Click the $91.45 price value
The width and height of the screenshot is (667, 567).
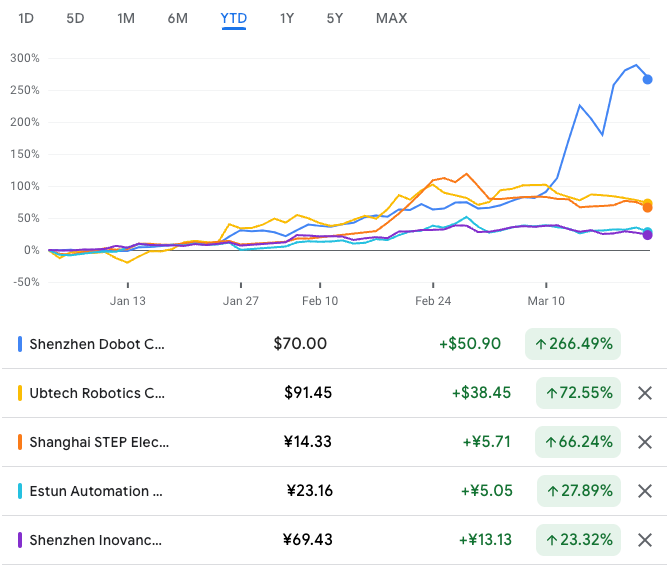(x=308, y=393)
